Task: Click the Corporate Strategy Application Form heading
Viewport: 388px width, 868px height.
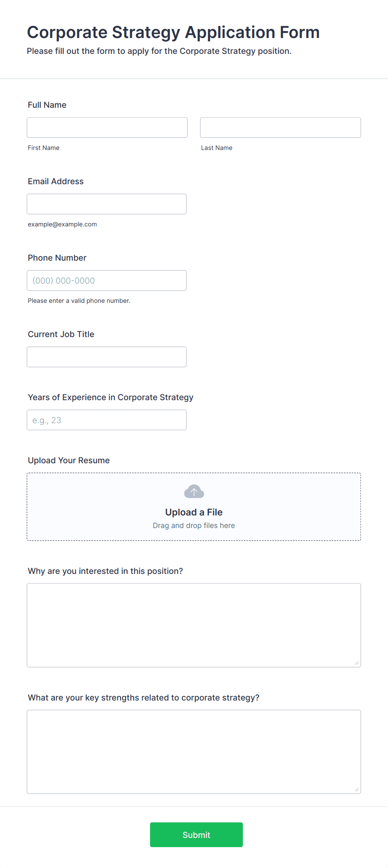Action: [174, 32]
